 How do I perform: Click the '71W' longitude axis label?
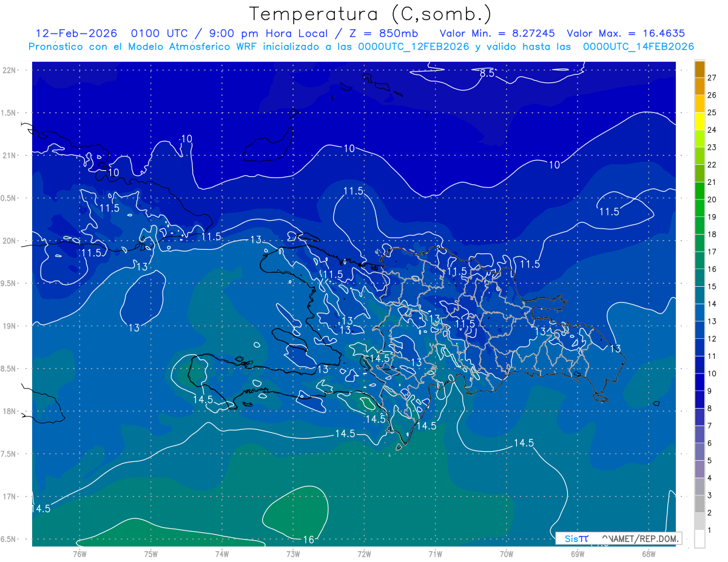pos(435,554)
